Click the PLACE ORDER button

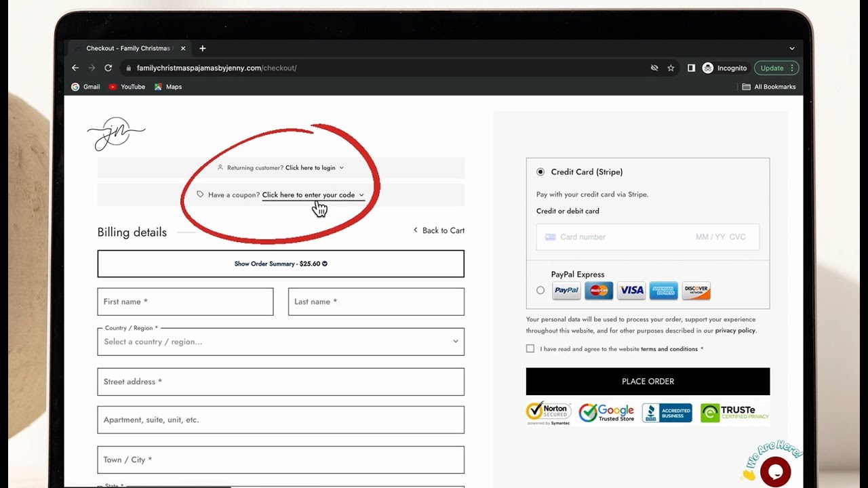[648, 382]
